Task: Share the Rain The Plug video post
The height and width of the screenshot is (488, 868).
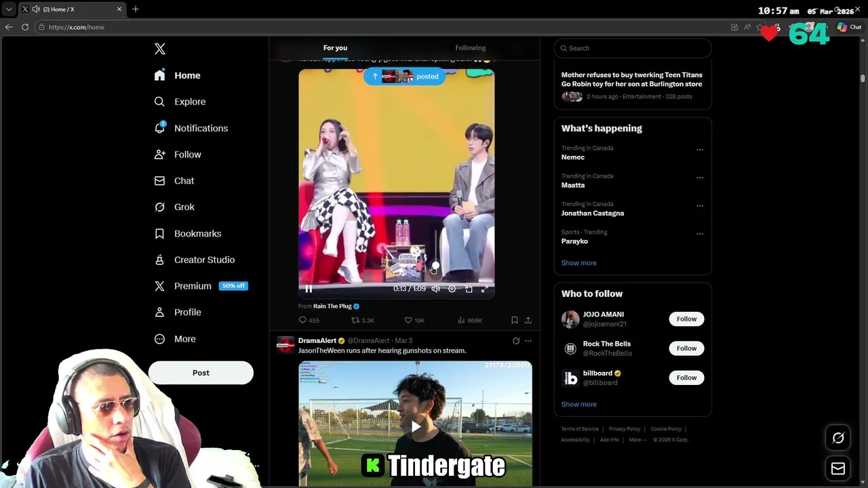Action: (x=528, y=320)
